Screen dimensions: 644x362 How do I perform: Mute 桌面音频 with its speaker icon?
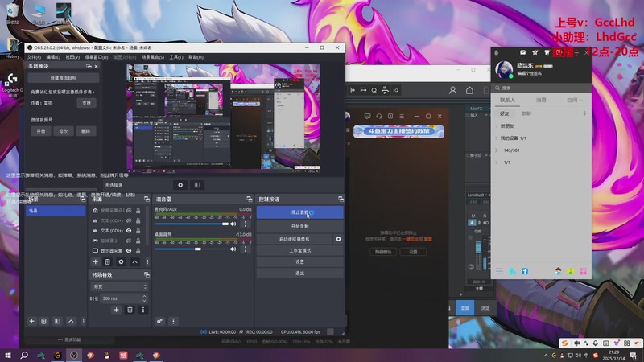click(233, 249)
